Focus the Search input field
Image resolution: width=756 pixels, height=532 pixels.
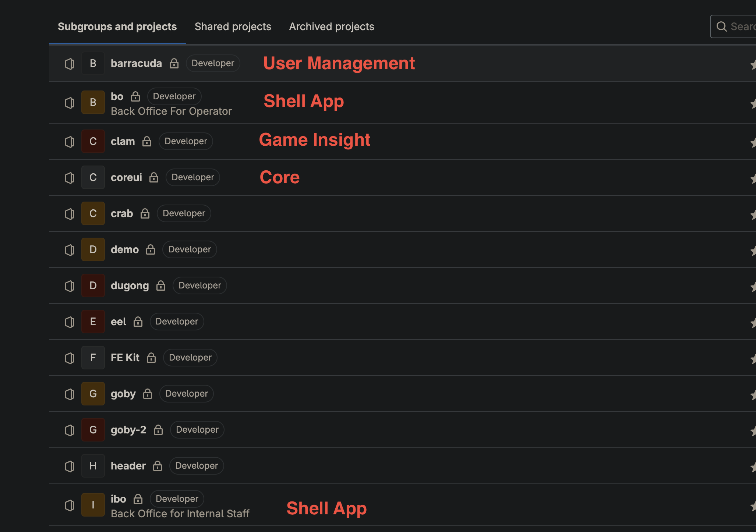point(742,26)
